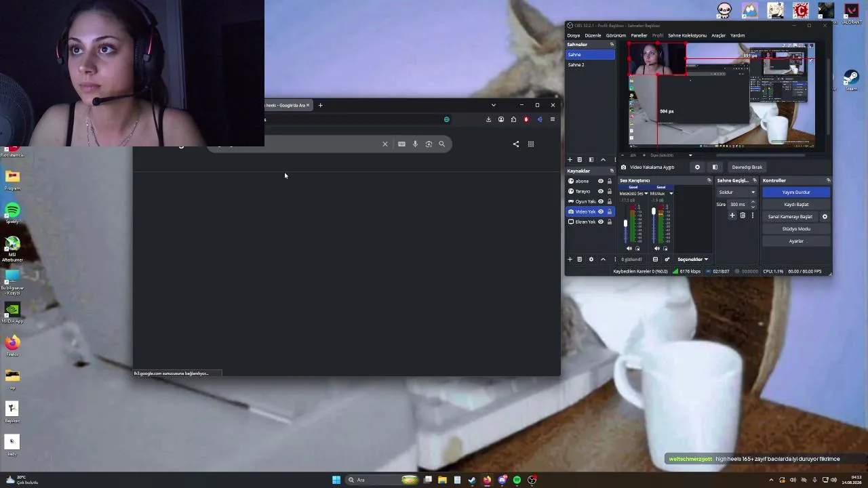The image size is (868, 488).
Task: Select Sahne 2 in scenes list
Action: coord(590,65)
